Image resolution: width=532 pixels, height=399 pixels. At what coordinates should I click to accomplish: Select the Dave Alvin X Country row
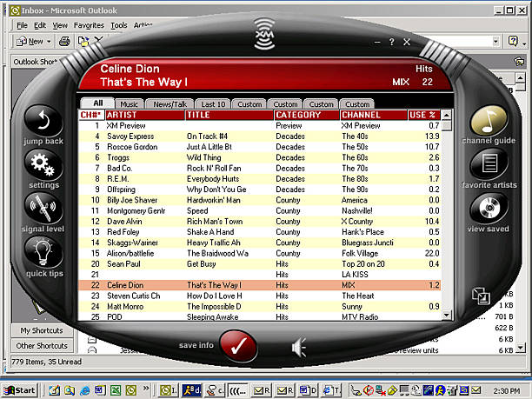[260, 221]
